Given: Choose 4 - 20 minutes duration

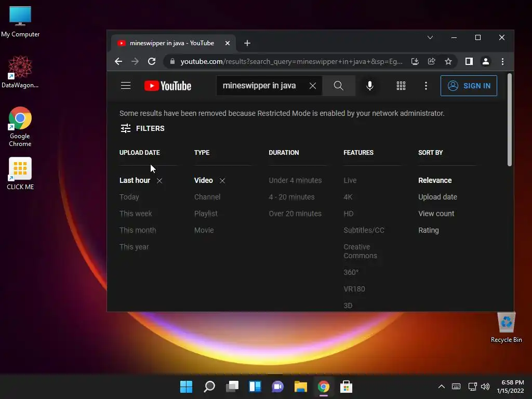Looking at the screenshot, I should pos(291,197).
